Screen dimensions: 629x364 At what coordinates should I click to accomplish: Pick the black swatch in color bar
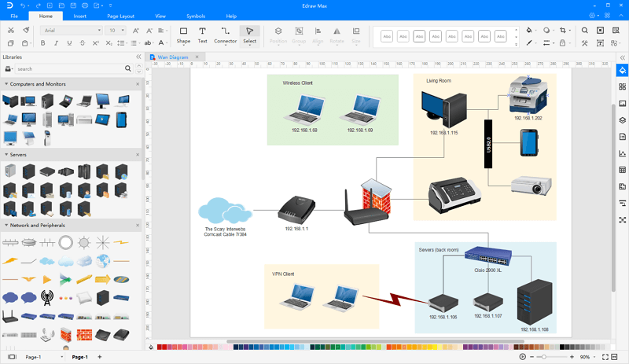click(562, 347)
